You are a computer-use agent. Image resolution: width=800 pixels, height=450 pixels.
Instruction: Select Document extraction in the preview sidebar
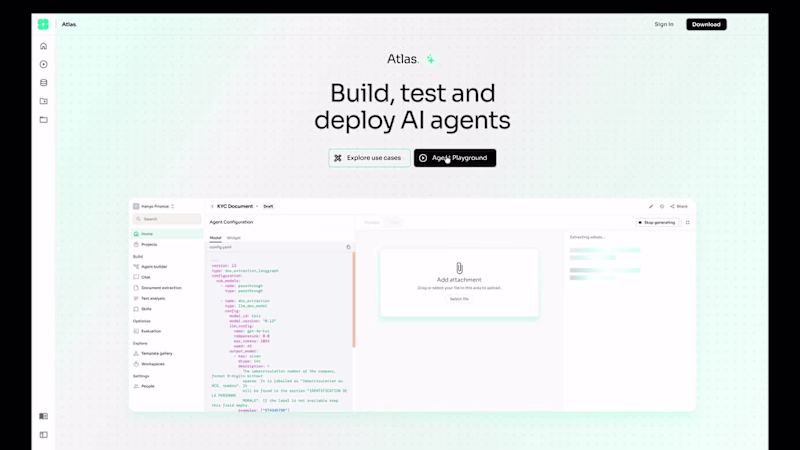tap(161, 288)
